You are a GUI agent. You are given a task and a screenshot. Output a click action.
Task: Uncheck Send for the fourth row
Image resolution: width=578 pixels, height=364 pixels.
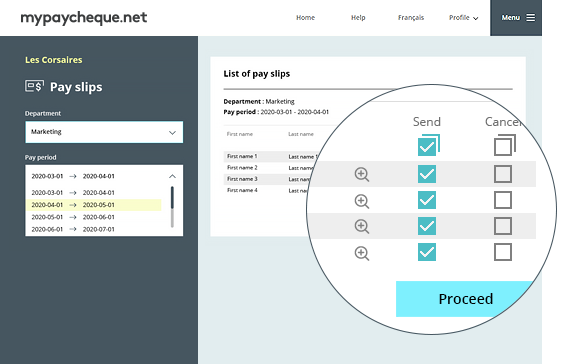(427, 252)
